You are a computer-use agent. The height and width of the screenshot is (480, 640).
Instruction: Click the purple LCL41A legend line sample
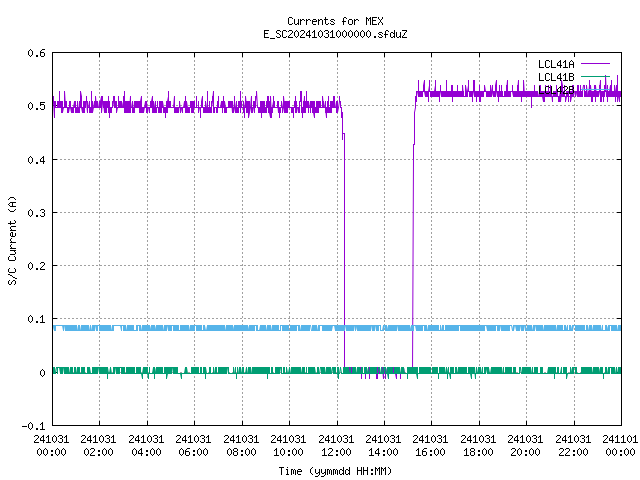pyautogui.click(x=595, y=64)
